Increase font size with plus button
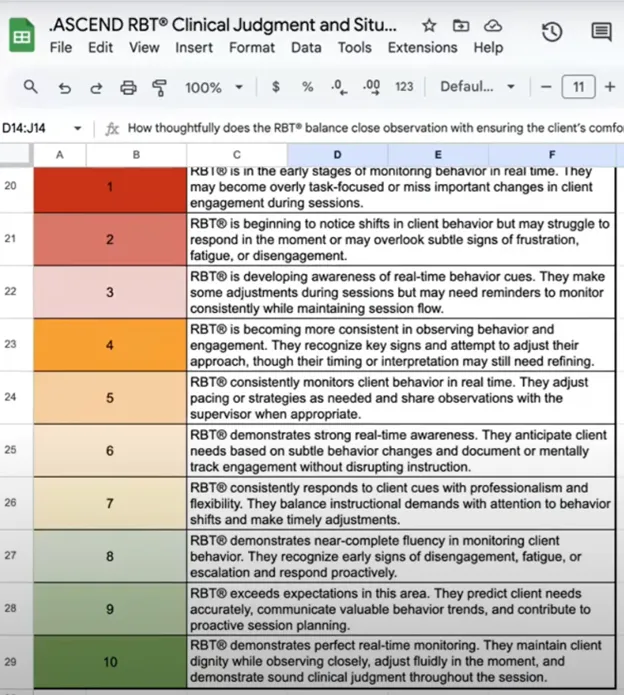This screenshot has width=624, height=695. [x=610, y=87]
